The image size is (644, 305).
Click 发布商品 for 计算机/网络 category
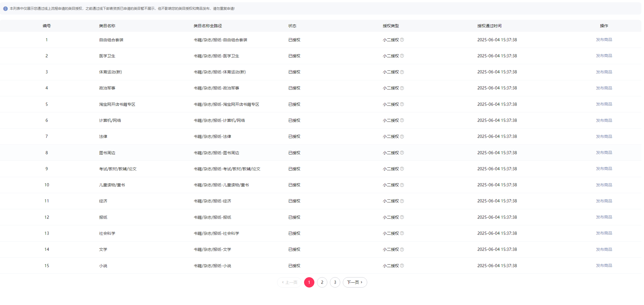point(604,120)
